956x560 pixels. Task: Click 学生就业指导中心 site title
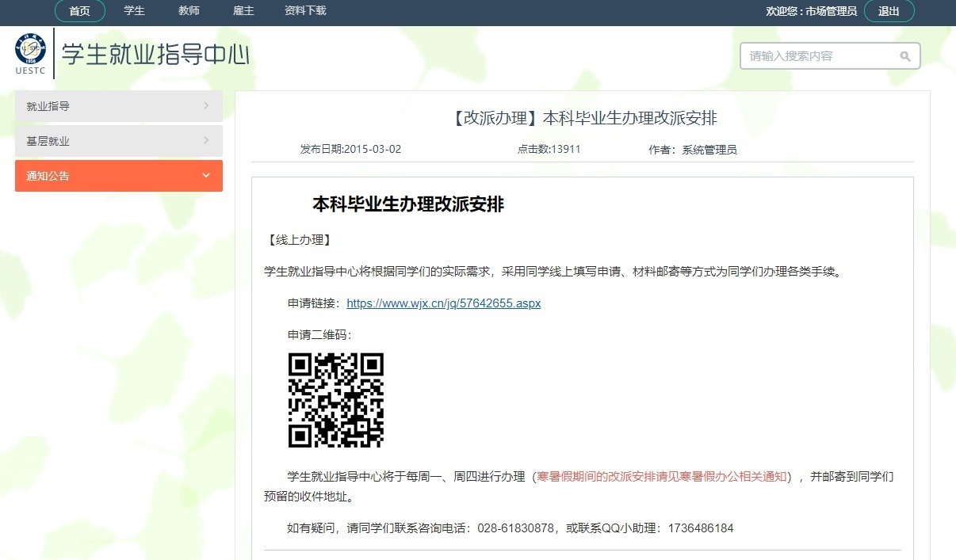(x=156, y=55)
